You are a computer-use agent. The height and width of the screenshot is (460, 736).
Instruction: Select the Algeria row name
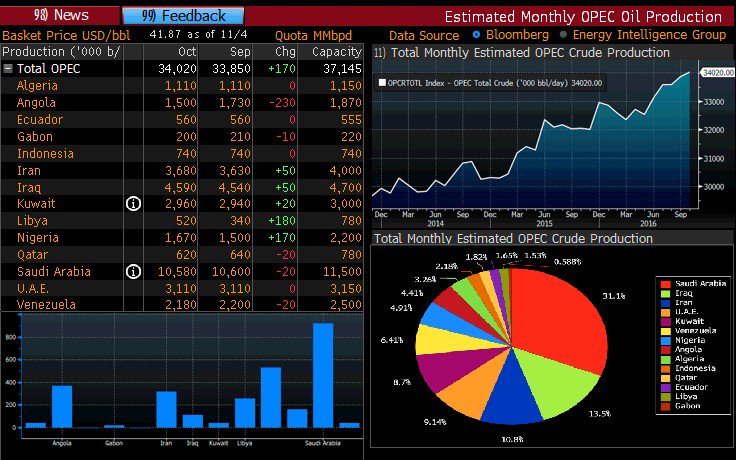[37, 85]
